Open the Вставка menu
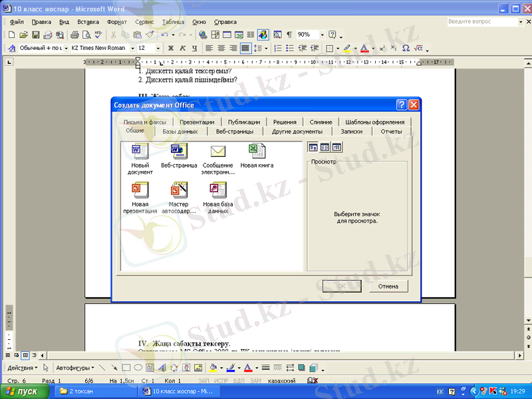The height and width of the screenshot is (399, 532). click(x=88, y=22)
